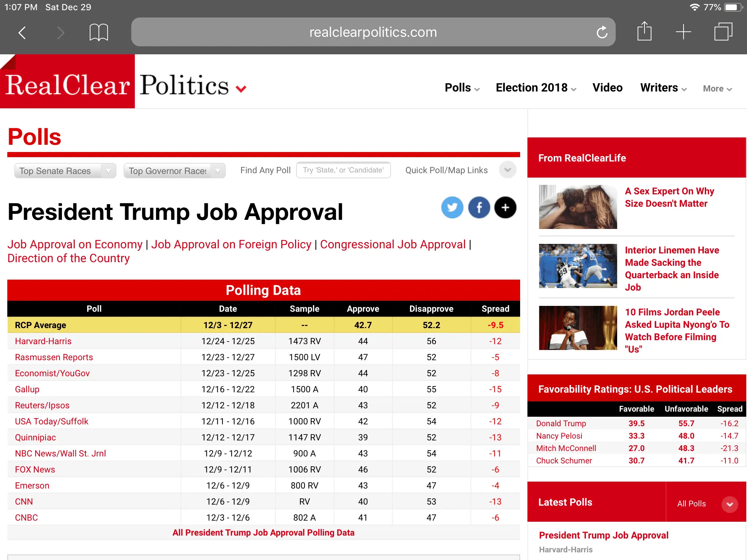The height and width of the screenshot is (560, 747).
Task: Reload the page with refresh icon
Action: (602, 32)
